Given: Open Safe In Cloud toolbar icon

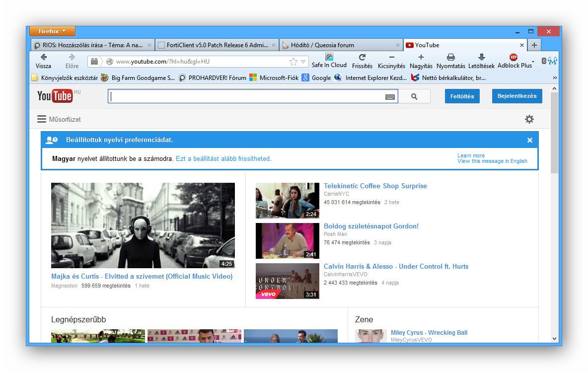Looking at the screenshot, I should (x=329, y=57).
